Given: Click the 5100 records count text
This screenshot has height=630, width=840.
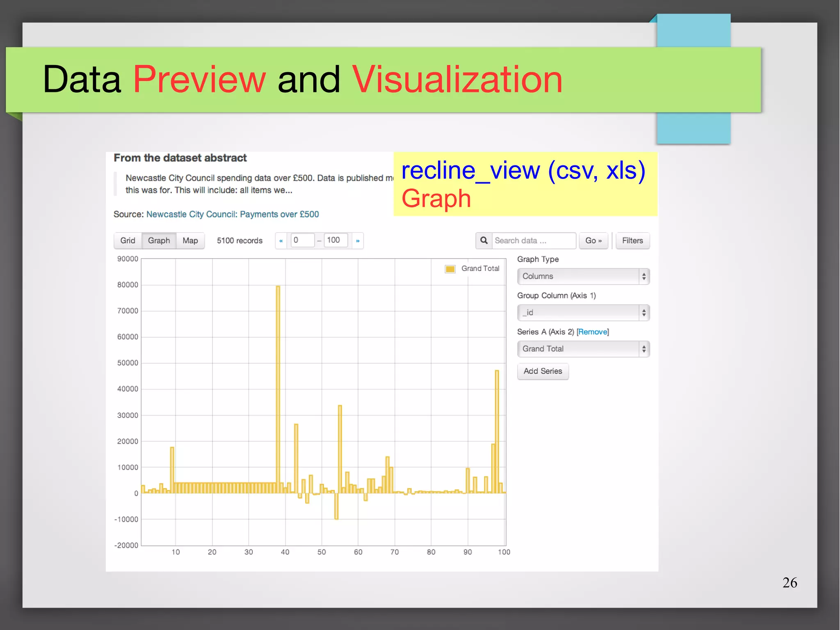Looking at the screenshot, I should pyautogui.click(x=240, y=241).
